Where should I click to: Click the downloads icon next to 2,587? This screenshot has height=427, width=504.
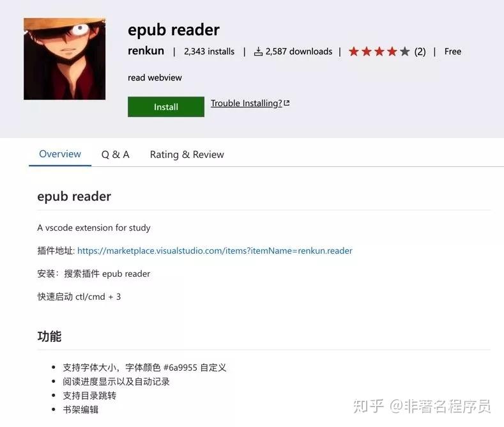click(x=259, y=51)
